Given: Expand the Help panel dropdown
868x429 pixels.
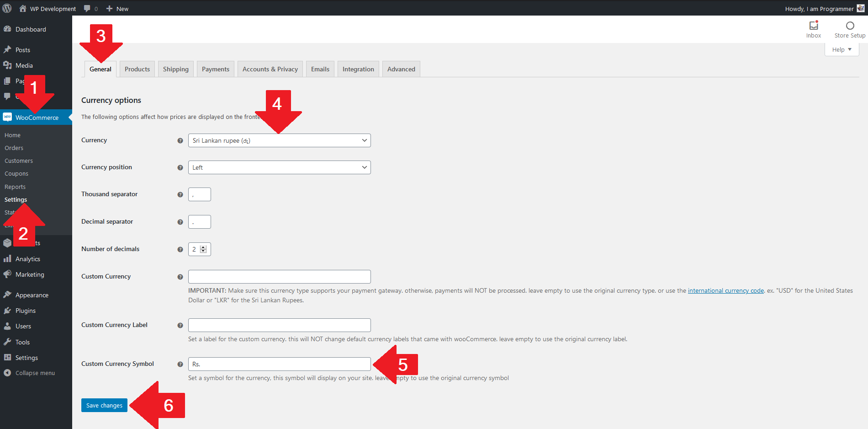Looking at the screenshot, I should coord(842,49).
